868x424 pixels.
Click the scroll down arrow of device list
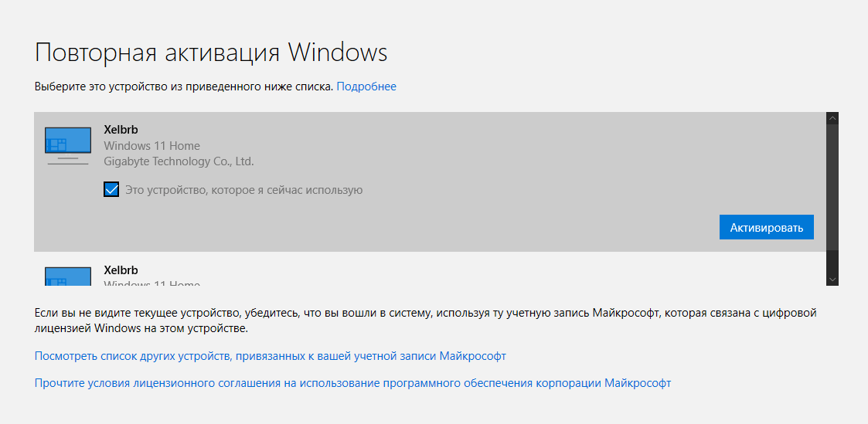click(x=832, y=279)
